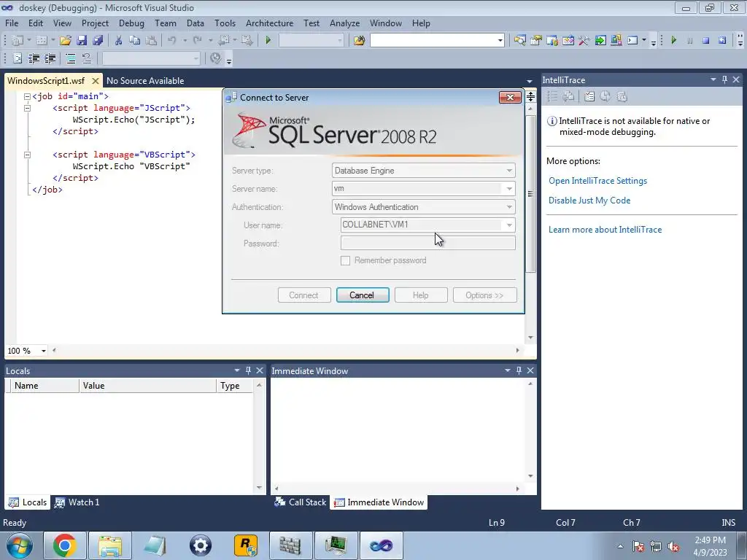Click the Find in Files binoculars icon

click(359, 41)
